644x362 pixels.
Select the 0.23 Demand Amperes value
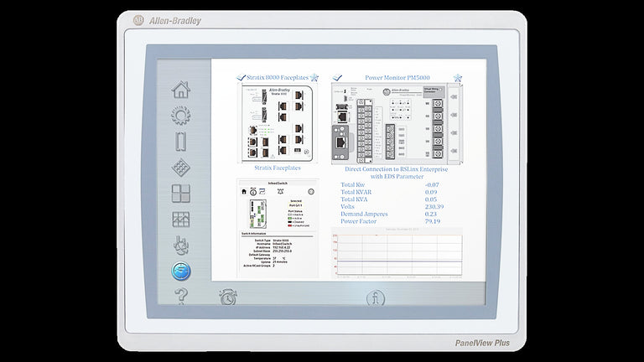pos(431,215)
